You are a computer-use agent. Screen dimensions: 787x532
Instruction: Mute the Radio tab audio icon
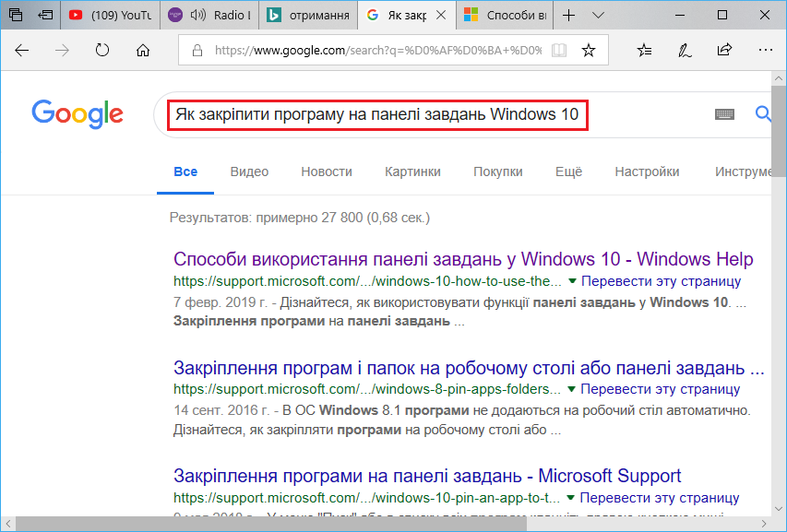198,15
